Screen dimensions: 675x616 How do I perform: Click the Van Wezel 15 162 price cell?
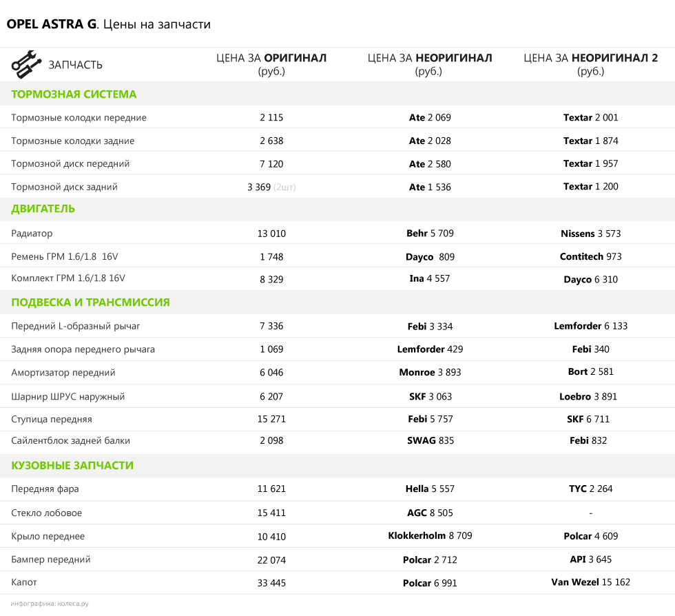click(x=590, y=582)
